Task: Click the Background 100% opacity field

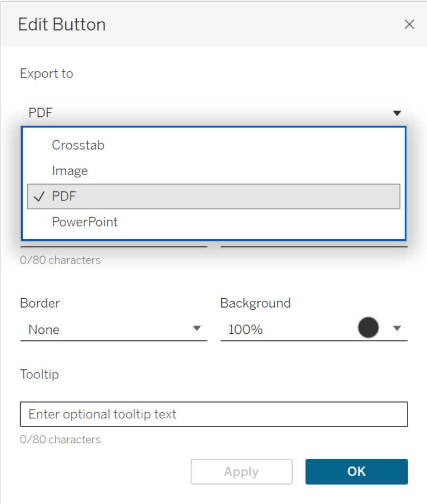Action: coord(278,329)
